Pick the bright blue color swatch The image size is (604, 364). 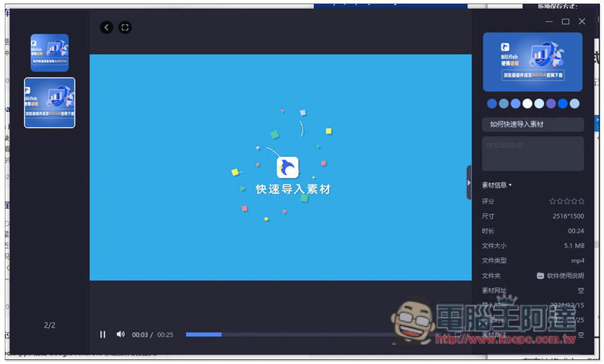pos(563,103)
